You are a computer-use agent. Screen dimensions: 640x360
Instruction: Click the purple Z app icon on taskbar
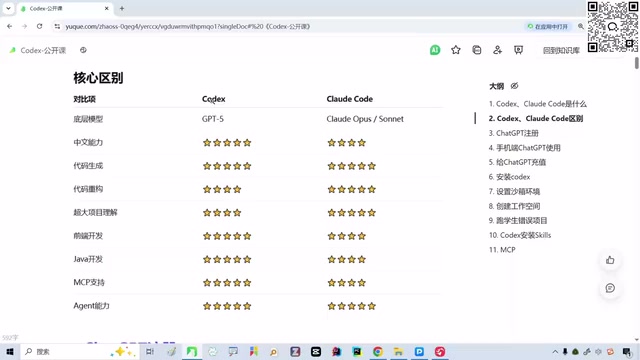[x=295, y=351]
